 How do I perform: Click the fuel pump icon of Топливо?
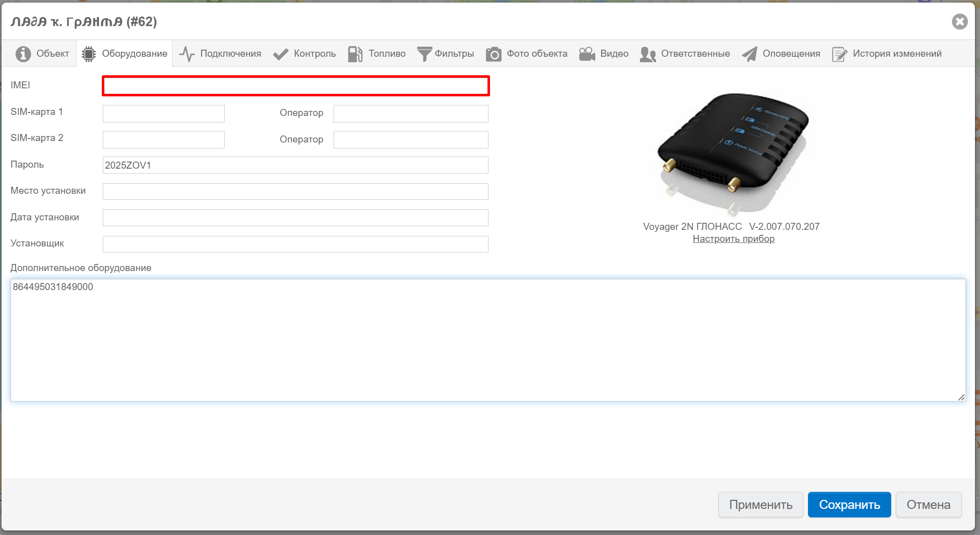point(355,54)
